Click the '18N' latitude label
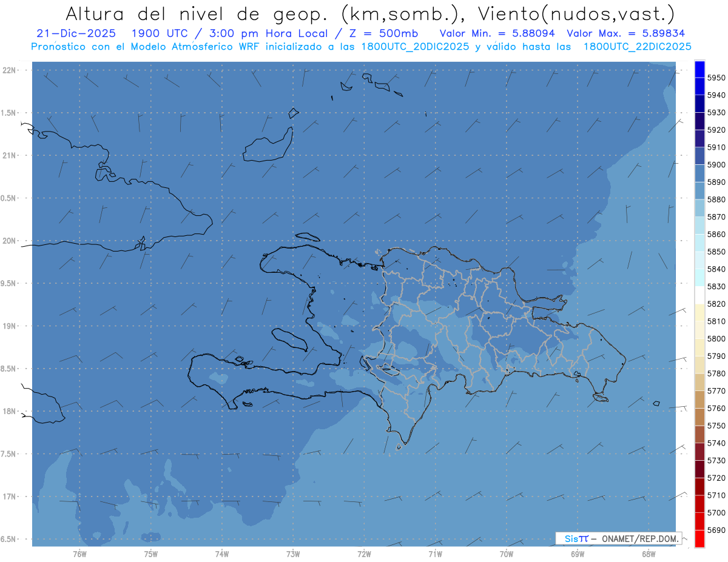 (10, 411)
